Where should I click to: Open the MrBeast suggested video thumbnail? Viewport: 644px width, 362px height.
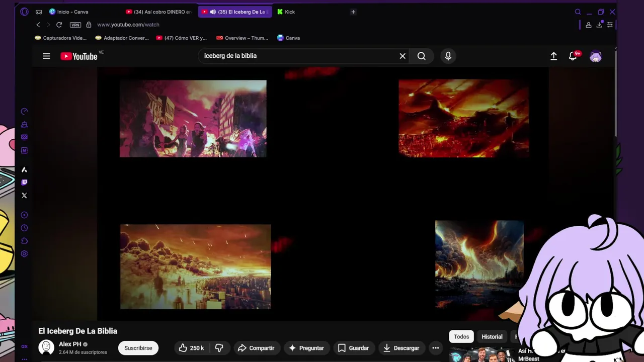pyautogui.click(x=482, y=354)
